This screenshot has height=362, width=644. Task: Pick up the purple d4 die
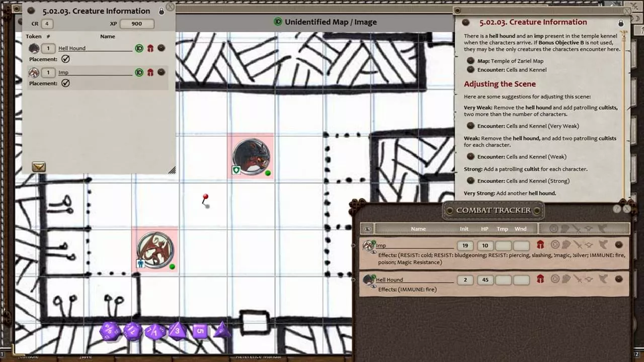pyautogui.click(x=222, y=330)
